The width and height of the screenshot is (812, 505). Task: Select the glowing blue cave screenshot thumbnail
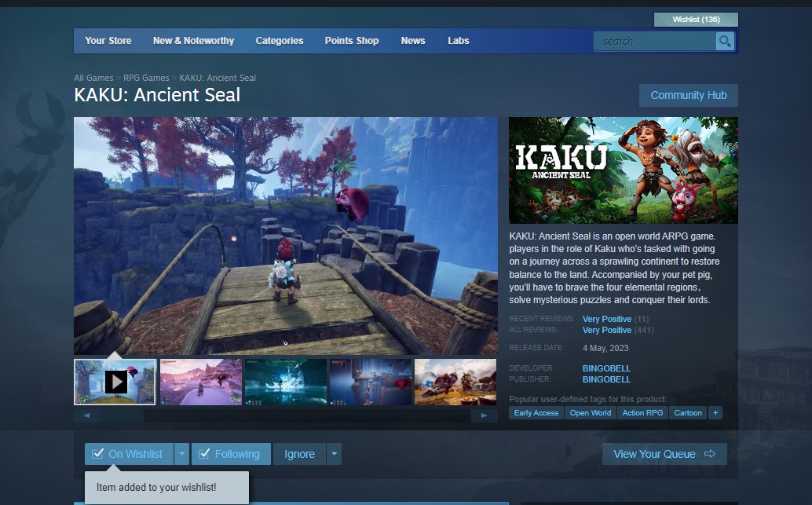coord(286,382)
